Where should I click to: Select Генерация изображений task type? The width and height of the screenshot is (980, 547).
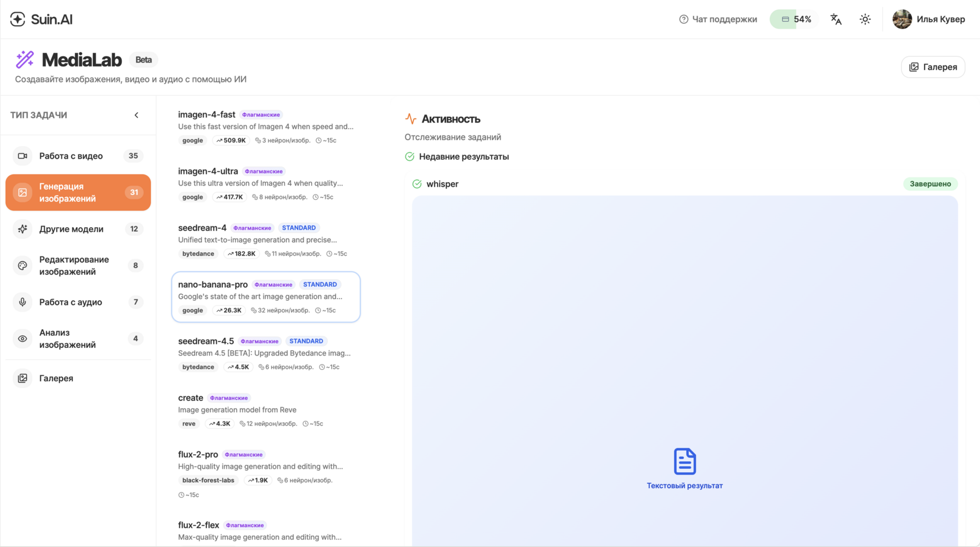point(78,193)
